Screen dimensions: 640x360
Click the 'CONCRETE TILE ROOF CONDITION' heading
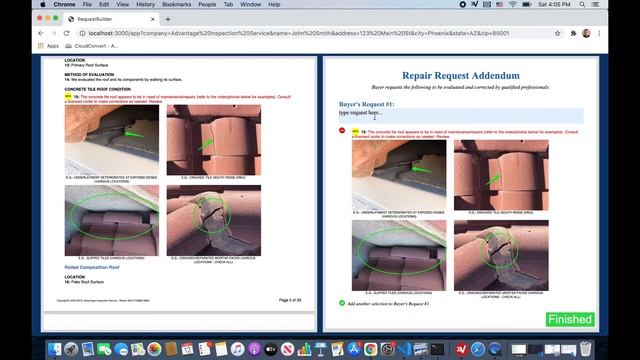pos(98,89)
